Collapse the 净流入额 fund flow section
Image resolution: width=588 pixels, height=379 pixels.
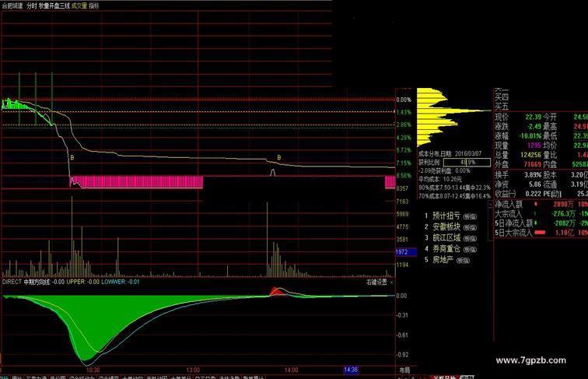[490, 205]
